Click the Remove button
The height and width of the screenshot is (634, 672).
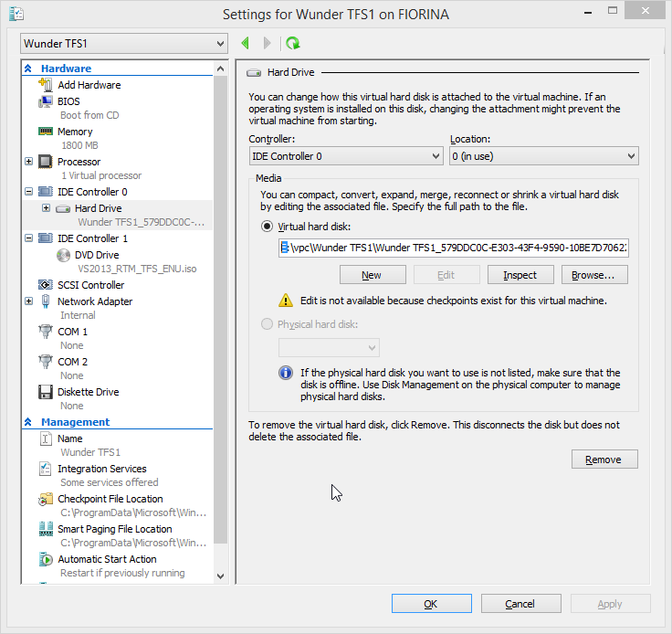tap(604, 460)
